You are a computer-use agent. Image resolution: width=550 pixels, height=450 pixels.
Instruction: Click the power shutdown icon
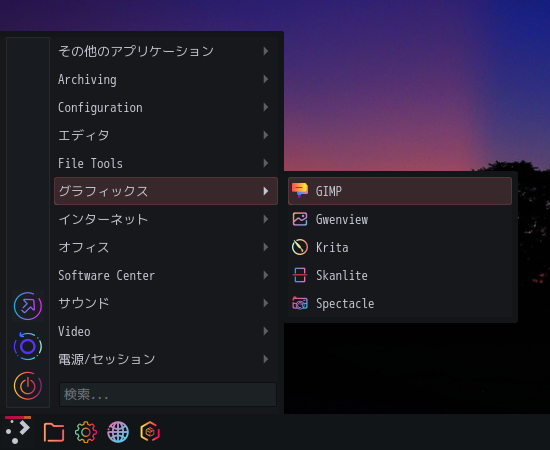point(28,386)
